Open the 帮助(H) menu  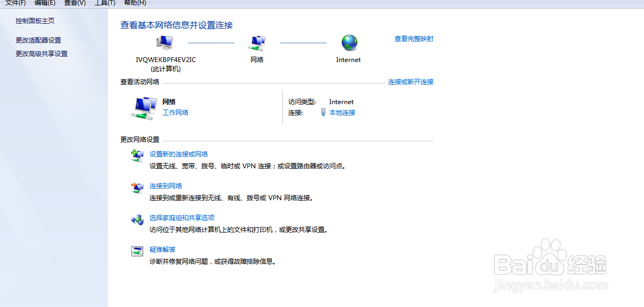(135, 3)
